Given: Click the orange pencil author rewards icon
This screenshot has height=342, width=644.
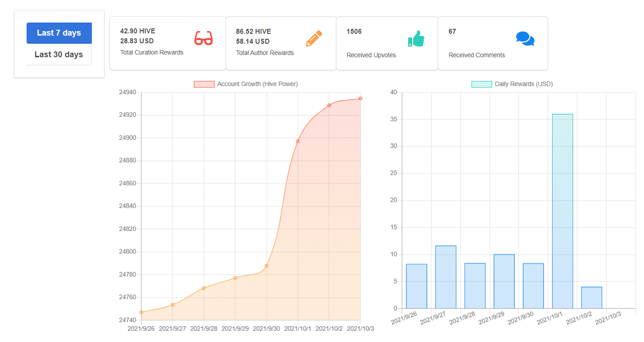Looking at the screenshot, I should (314, 39).
